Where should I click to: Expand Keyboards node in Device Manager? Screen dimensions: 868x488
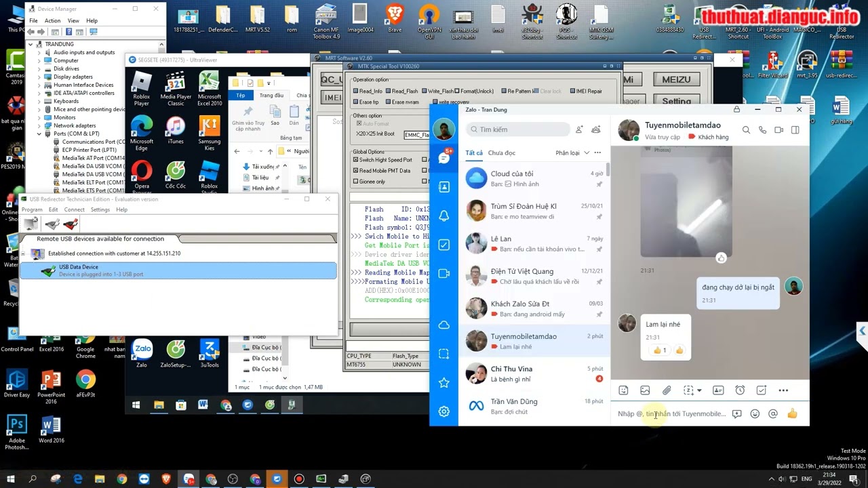click(x=39, y=101)
